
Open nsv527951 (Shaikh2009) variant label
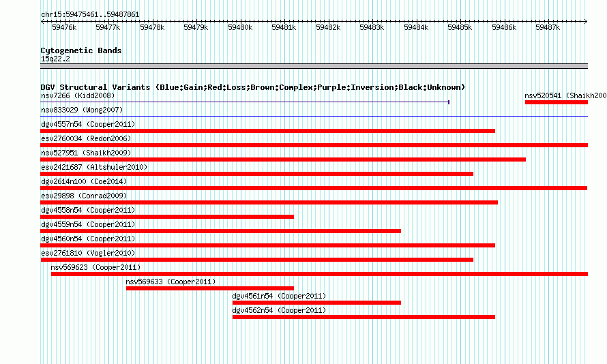pos(86,153)
